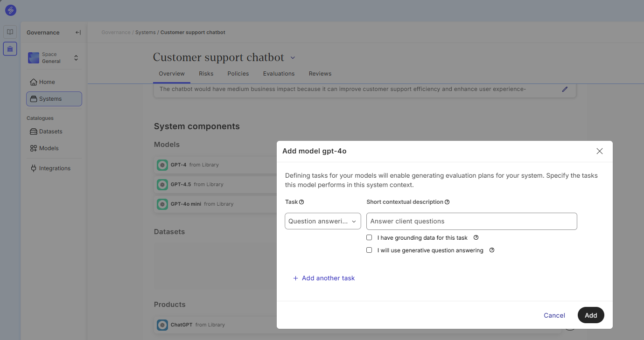Close the Add model gpt-4o dialog
This screenshot has width=644, height=340.
pyautogui.click(x=600, y=151)
